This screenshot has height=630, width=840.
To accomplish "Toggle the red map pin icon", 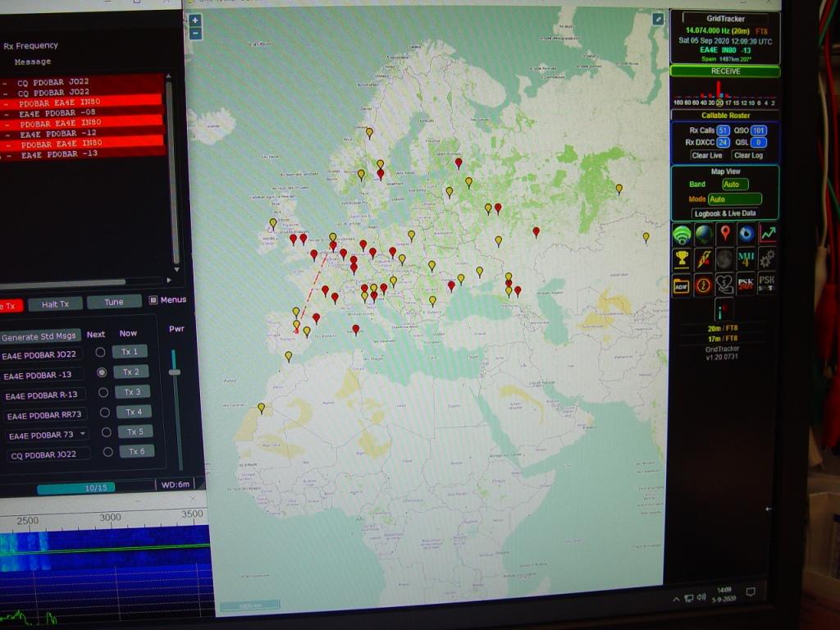I will (x=725, y=234).
